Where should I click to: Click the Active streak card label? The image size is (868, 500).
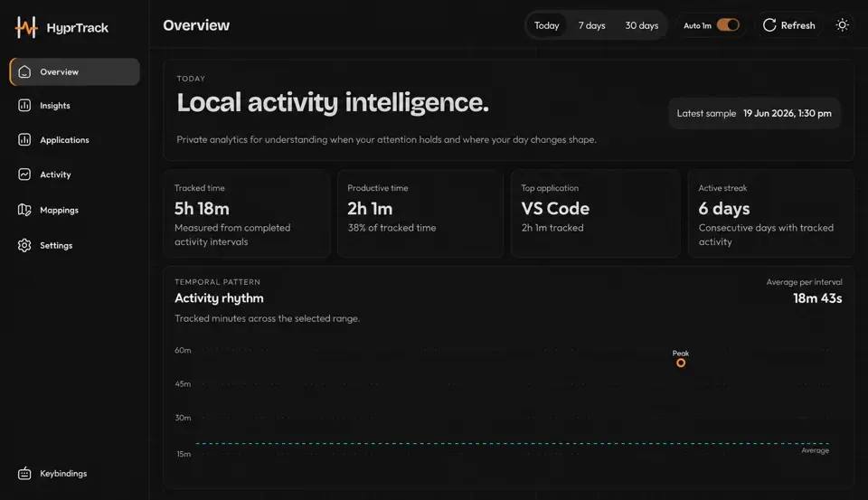click(722, 188)
